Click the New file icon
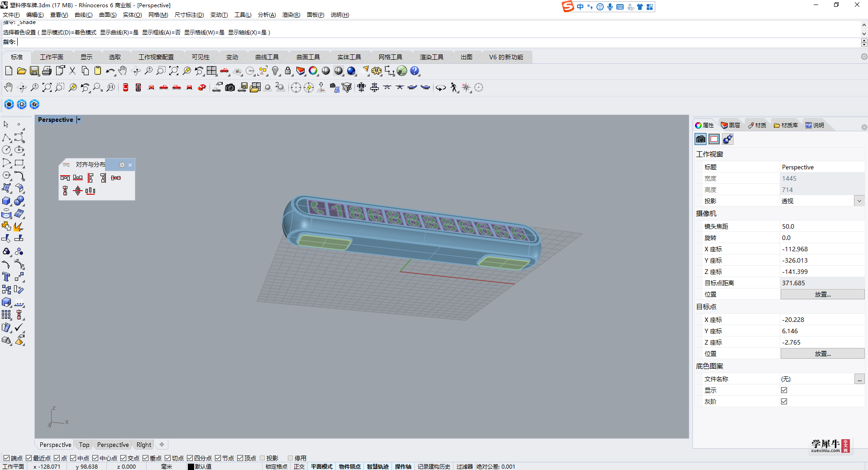 click(x=9, y=71)
